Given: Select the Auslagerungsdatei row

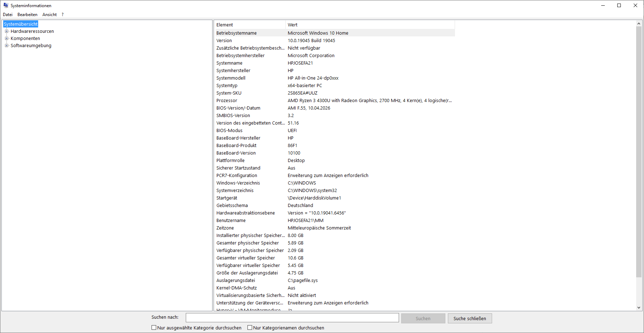Looking at the screenshot, I should tap(334, 280).
